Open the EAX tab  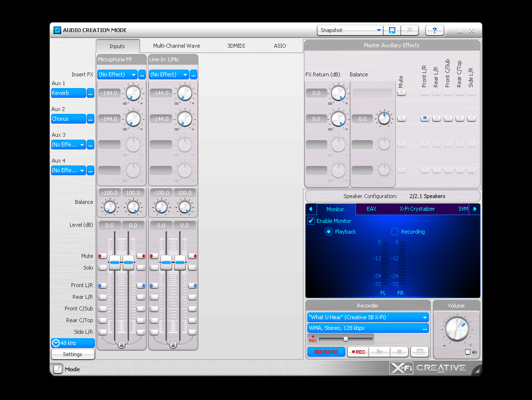point(371,209)
